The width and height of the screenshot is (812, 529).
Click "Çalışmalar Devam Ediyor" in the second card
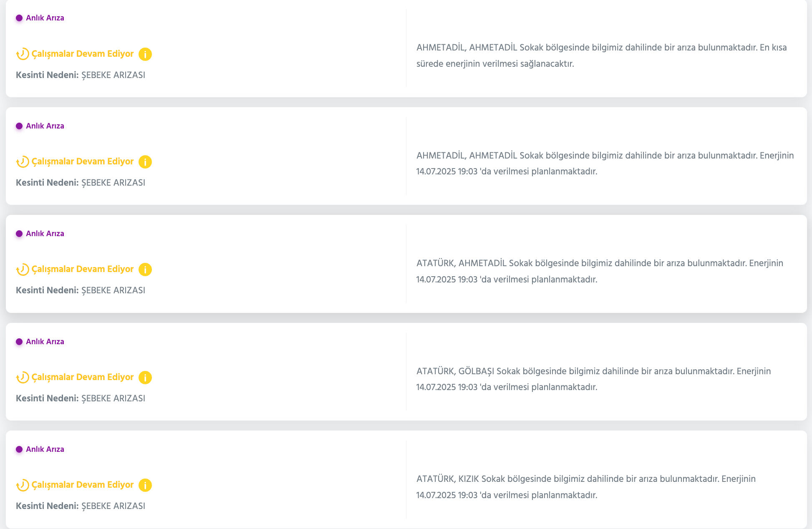83,161
